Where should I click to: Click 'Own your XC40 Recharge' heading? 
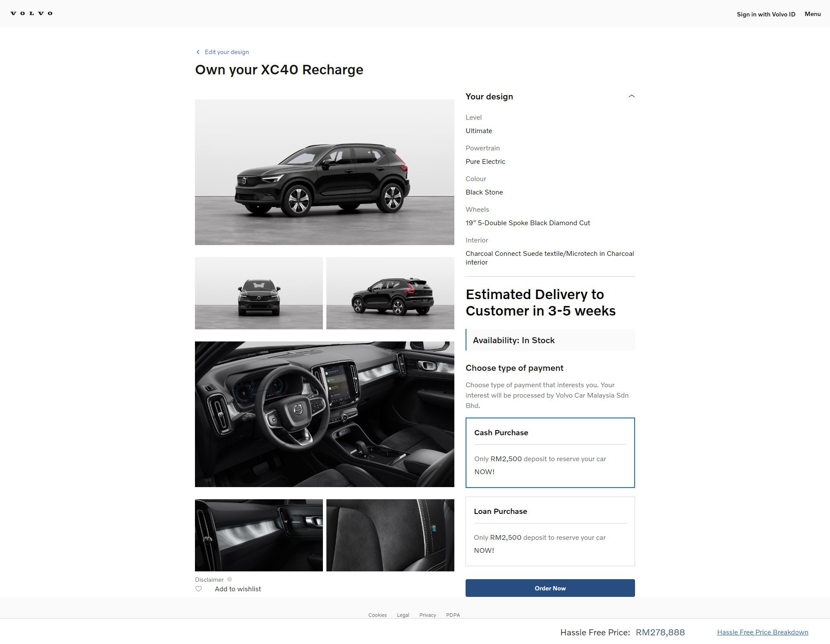[x=279, y=70]
